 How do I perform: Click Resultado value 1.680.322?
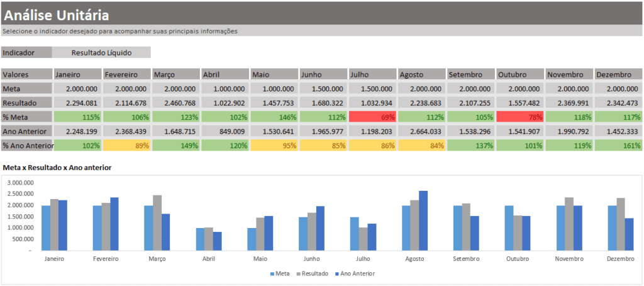click(323, 103)
